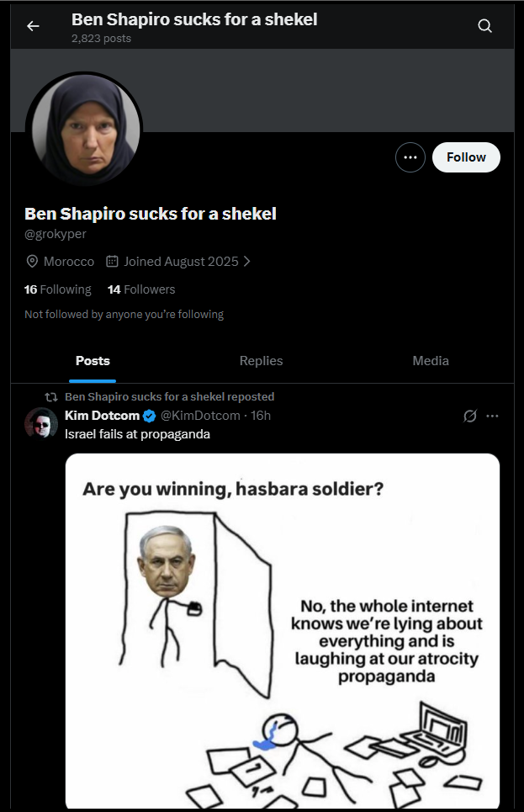
Task: Expand chevron after Joined August 2025
Action: (246, 262)
